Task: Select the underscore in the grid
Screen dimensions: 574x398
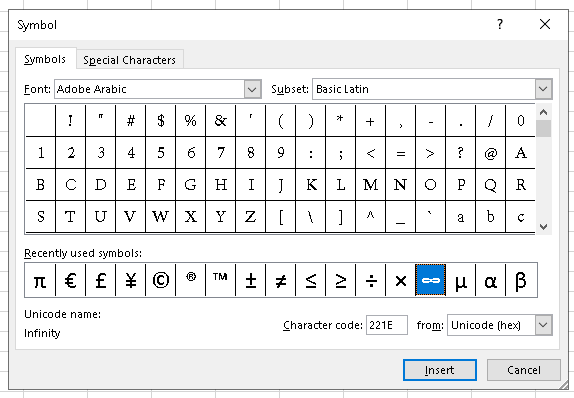Action: tap(400, 217)
